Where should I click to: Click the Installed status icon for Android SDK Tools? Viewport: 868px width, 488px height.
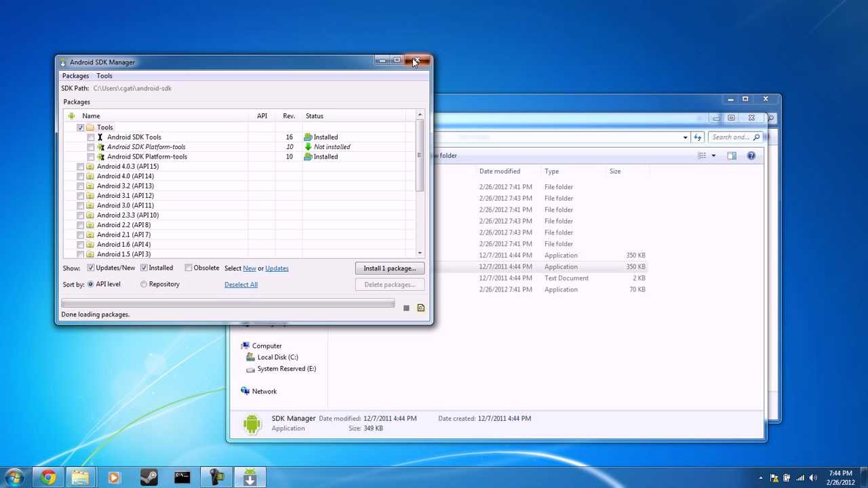click(308, 137)
